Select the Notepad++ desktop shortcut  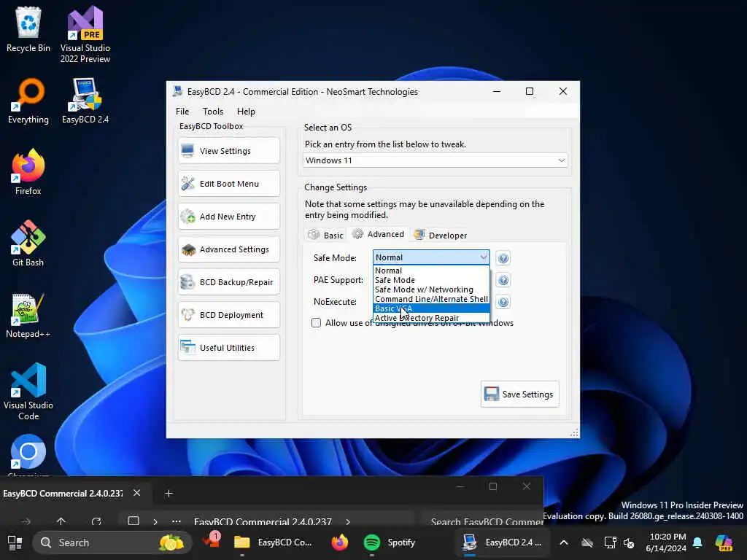coord(28,315)
